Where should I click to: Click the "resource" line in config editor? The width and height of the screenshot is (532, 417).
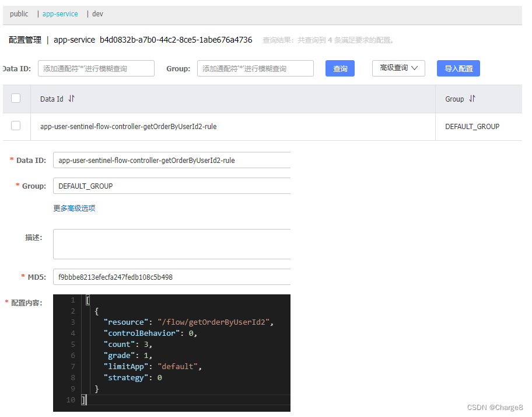[x=188, y=322]
